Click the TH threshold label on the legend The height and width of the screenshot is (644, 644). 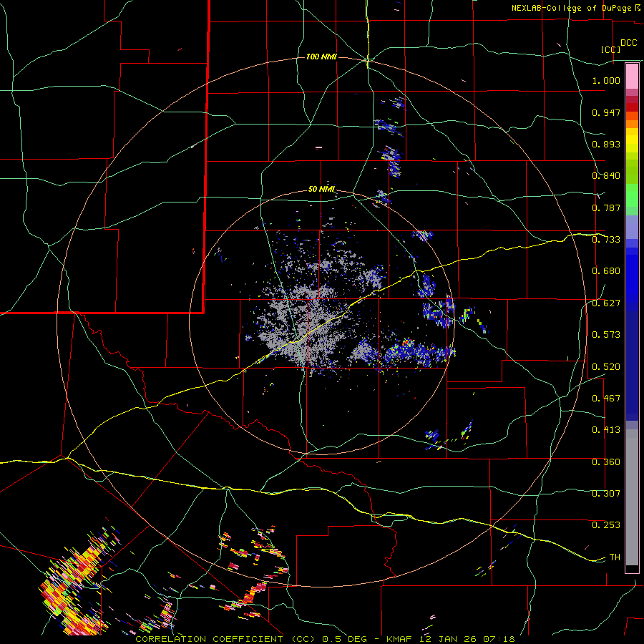tap(615, 557)
